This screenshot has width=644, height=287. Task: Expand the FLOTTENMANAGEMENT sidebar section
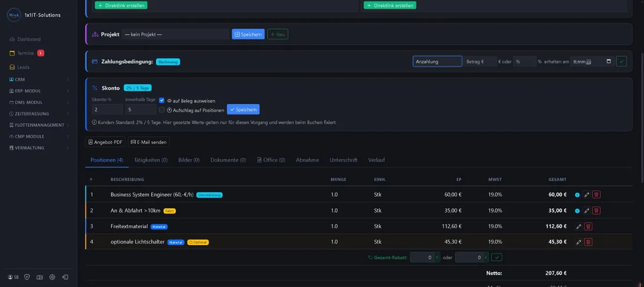point(39,125)
